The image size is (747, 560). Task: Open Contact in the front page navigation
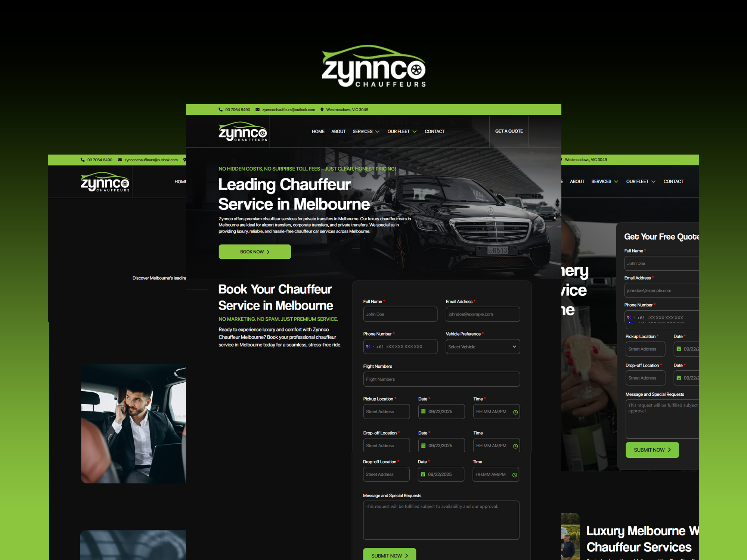point(434,131)
